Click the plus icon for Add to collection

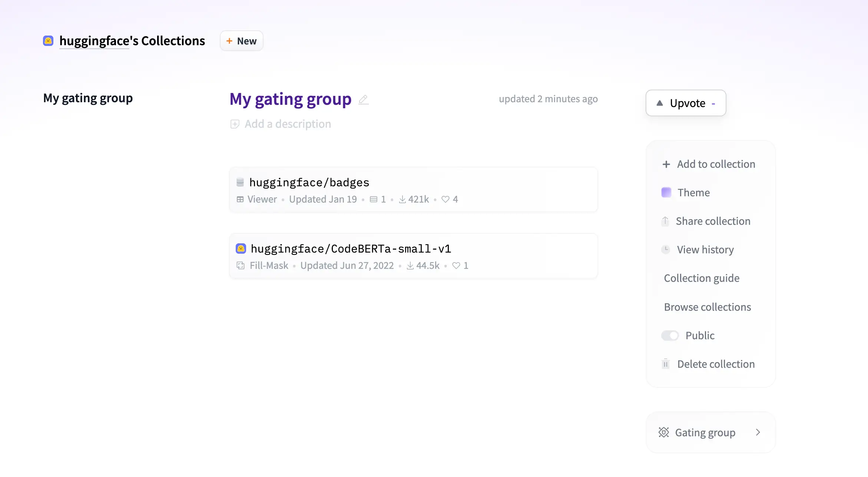666,164
